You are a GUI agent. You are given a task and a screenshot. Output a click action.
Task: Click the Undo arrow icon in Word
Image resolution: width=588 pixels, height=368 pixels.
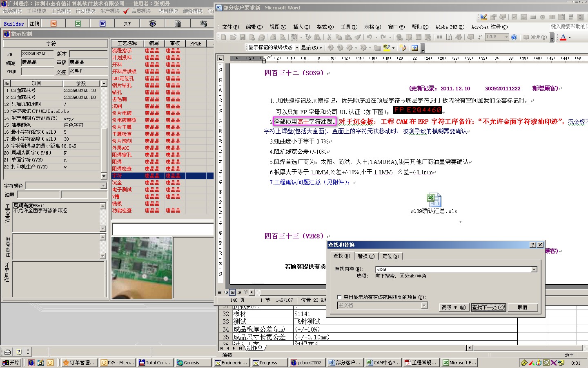tap(369, 37)
